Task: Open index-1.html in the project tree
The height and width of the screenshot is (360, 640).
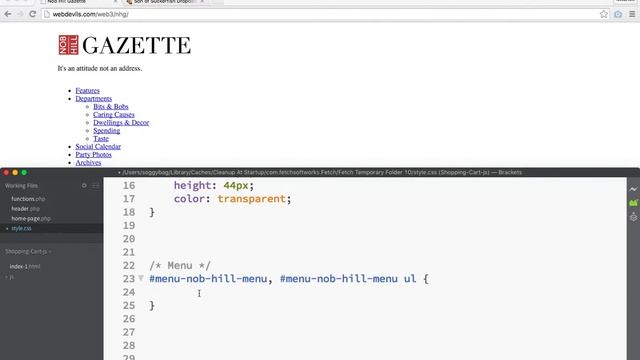Action: [25, 266]
